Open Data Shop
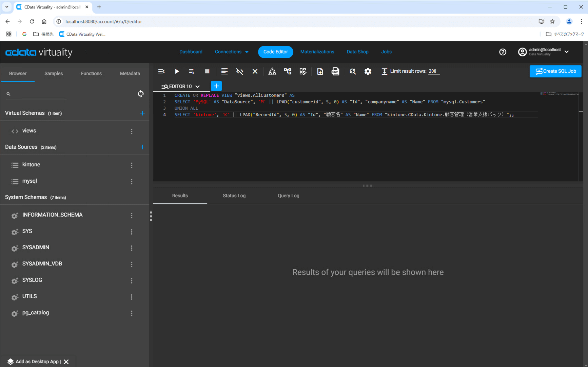 (357, 52)
